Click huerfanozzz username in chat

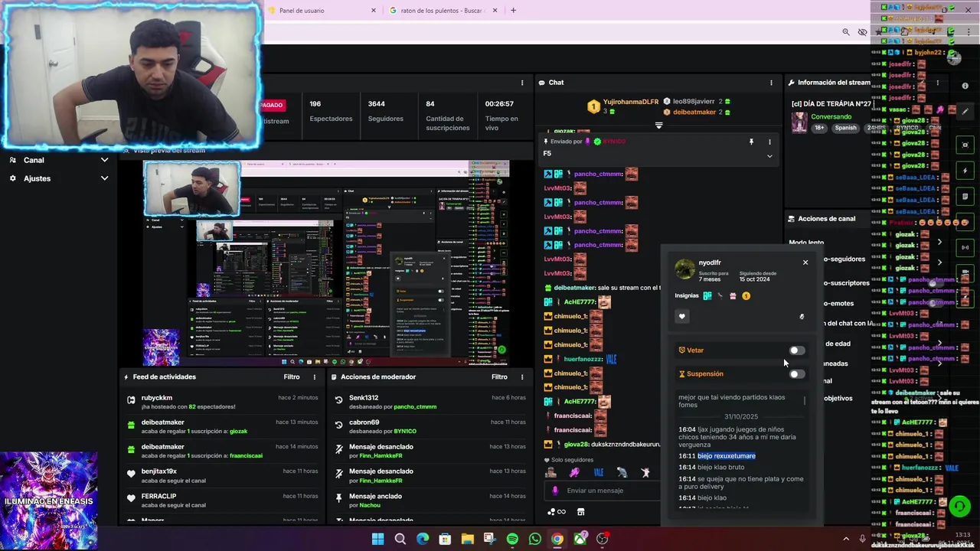pyautogui.click(x=583, y=359)
